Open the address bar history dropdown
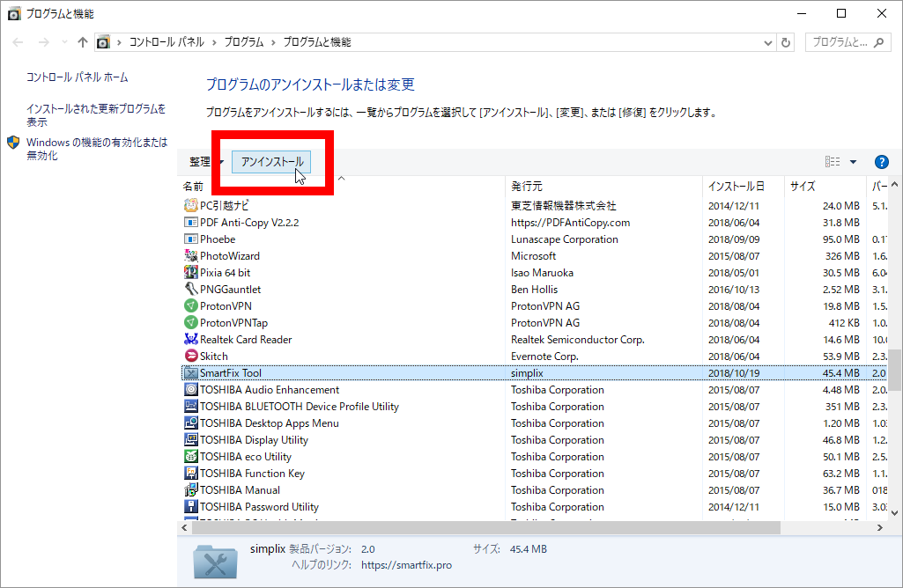903x588 pixels. click(x=767, y=42)
